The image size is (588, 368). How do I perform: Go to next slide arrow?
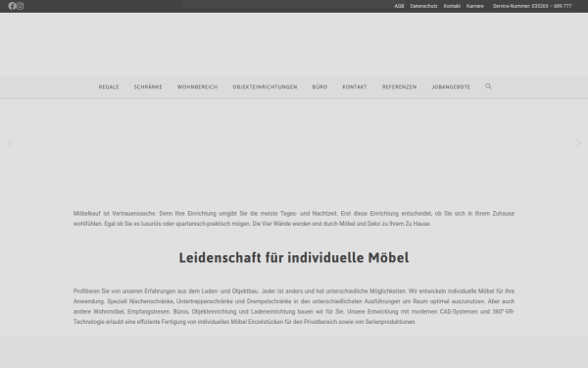click(x=578, y=144)
